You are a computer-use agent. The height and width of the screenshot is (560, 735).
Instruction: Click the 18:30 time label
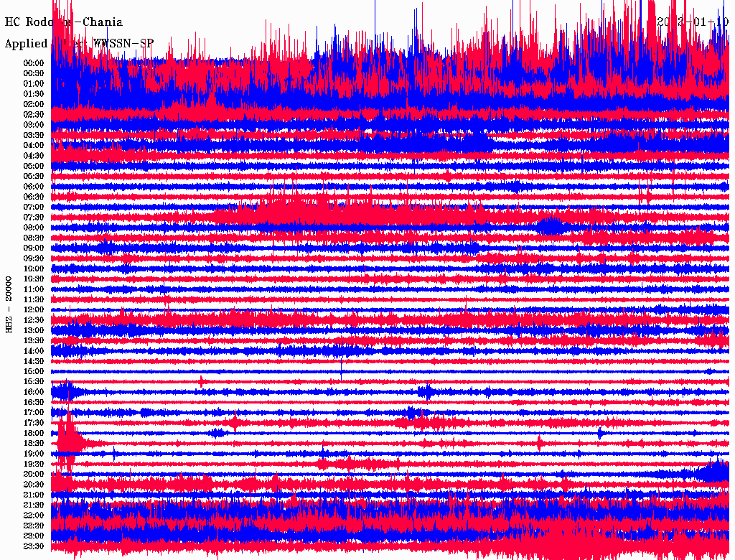tap(34, 443)
